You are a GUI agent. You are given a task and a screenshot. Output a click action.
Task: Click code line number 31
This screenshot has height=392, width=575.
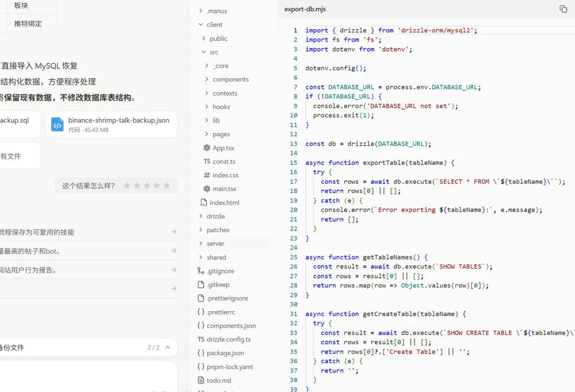294,314
